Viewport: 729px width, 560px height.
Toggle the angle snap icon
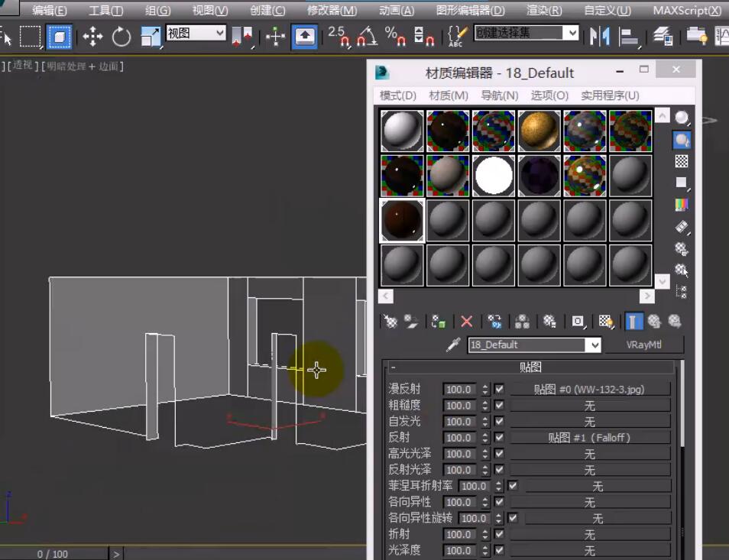click(367, 36)
